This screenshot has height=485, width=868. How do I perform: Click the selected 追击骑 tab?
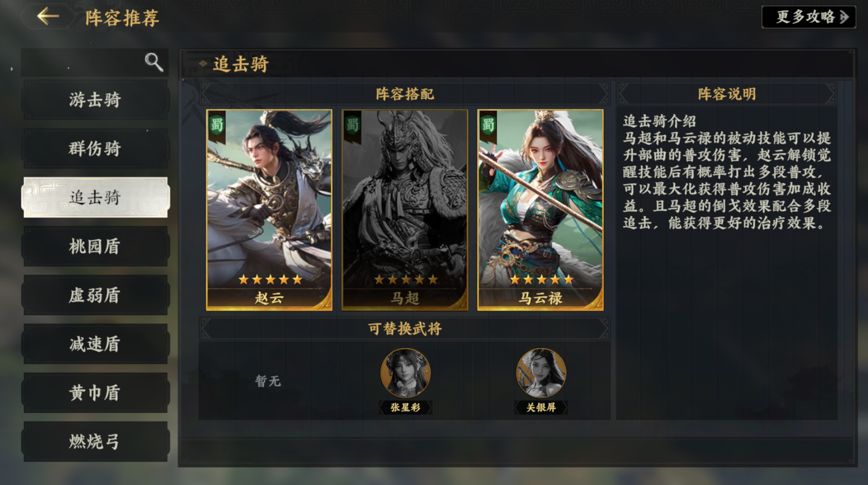[x=95, y=197]
